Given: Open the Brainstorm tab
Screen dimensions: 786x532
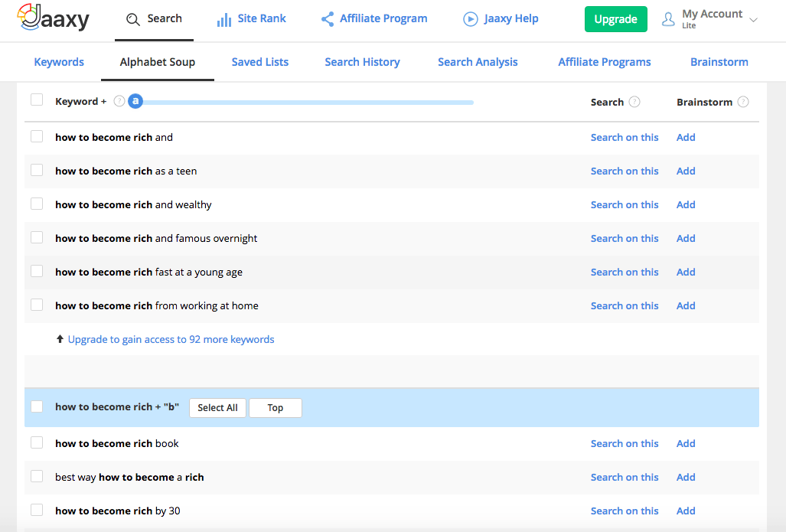Looking at the screenshot, I should (719, 62).
